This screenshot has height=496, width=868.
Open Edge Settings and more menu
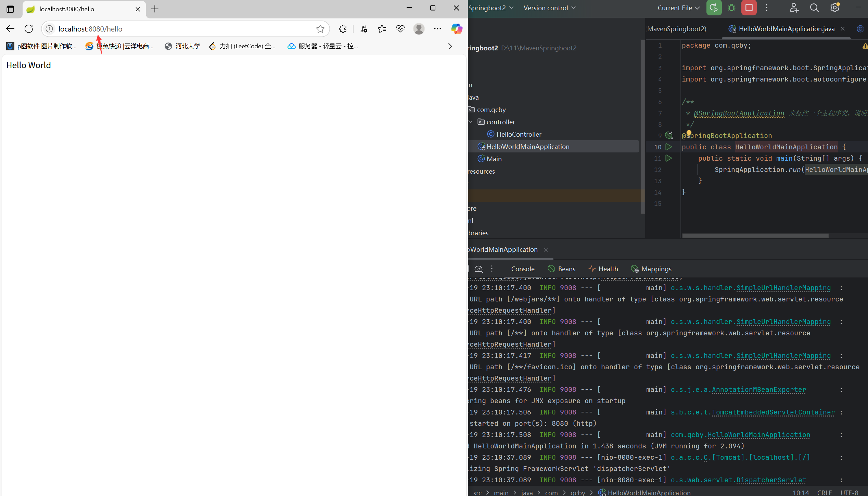click(x=437, y=29)
